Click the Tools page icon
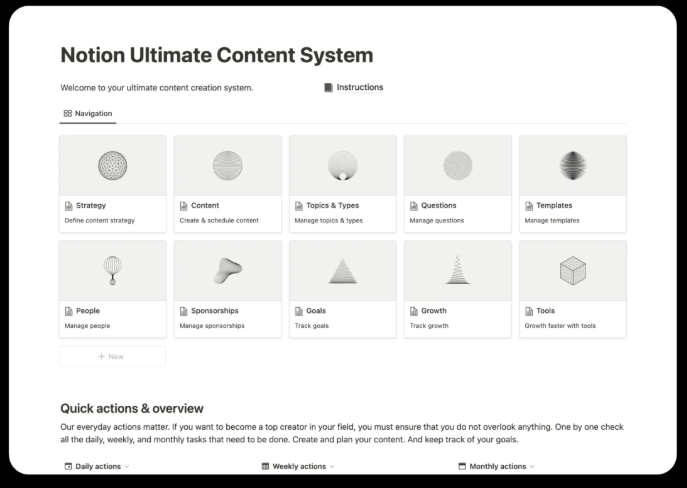687x488 pixels. pyautogui.click(x=529, y=311)
